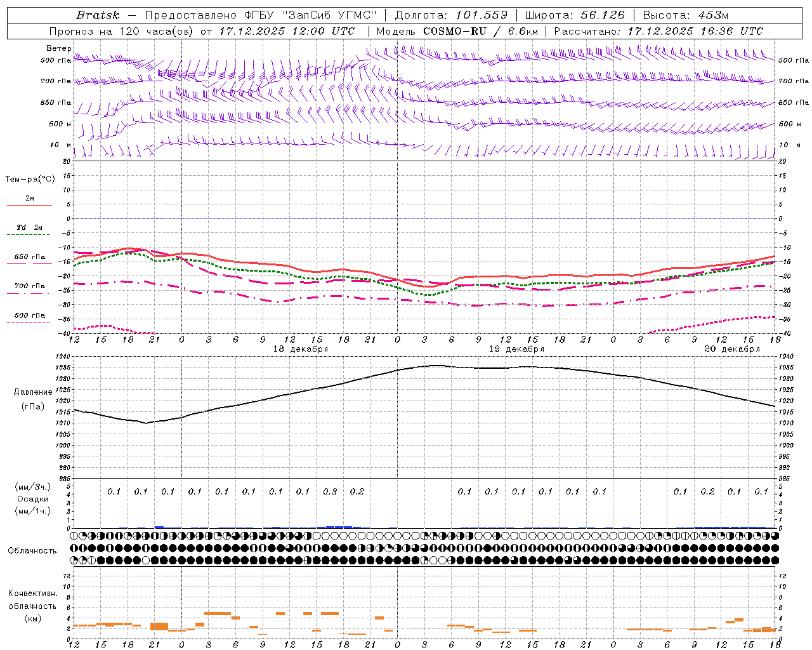This screenshot has height=650, width=812.
Task: Click the "850 гПа" temperature legend entry
Action: click(30, 257)
